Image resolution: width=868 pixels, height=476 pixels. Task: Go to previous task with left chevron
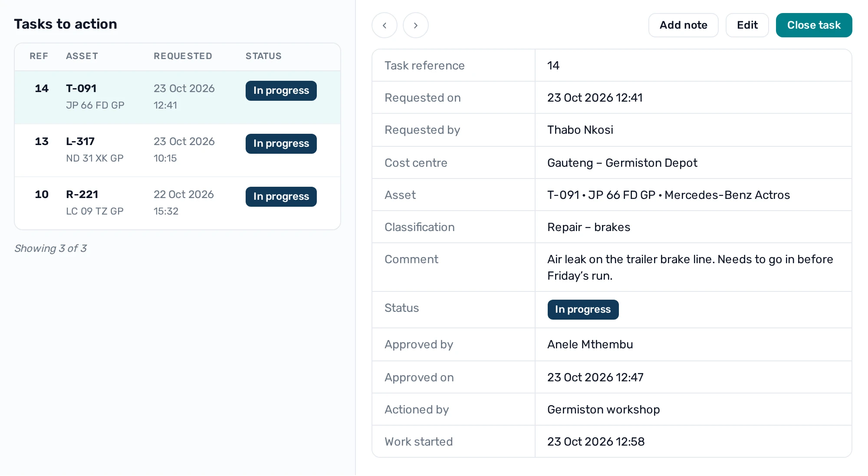pyautogui.click(x=385, y=25)
